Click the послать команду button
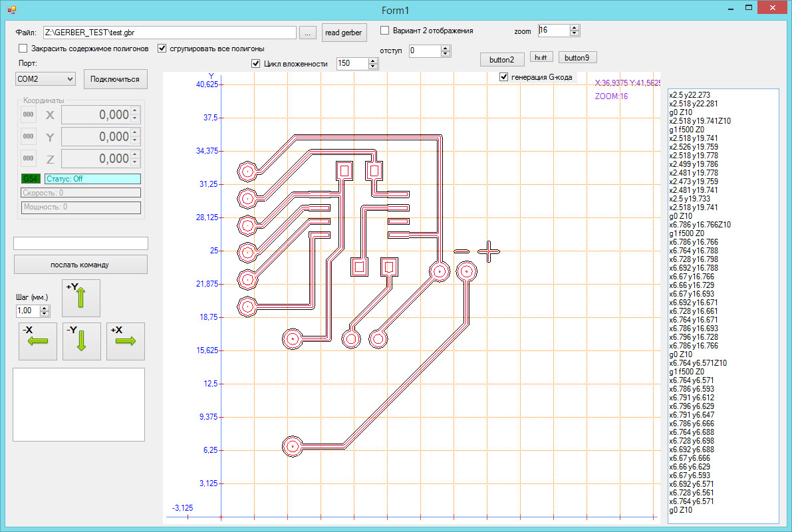Image resolution: width=792 pixels, height=532 pixels. pos(80,265)
